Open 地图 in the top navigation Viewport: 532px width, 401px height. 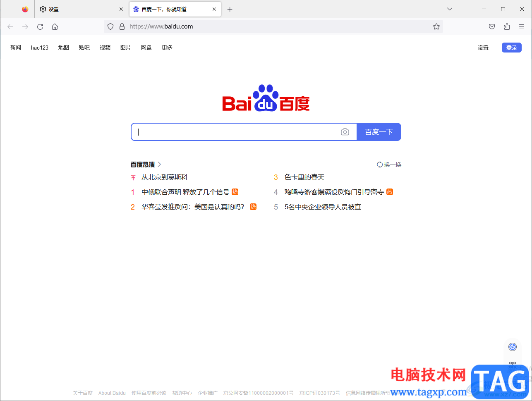tap(64, 48)
